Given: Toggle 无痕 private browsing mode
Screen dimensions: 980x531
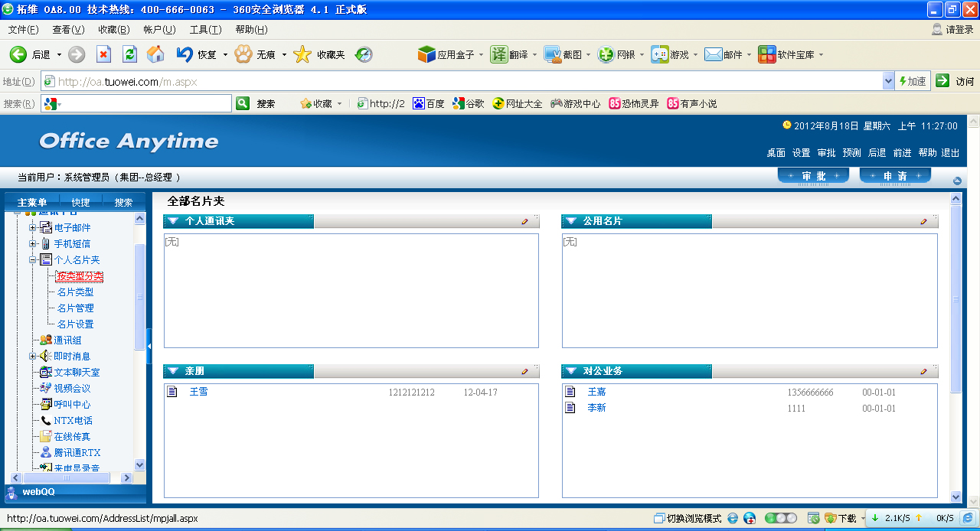Looking at the screenshot, I should [256, 55].
